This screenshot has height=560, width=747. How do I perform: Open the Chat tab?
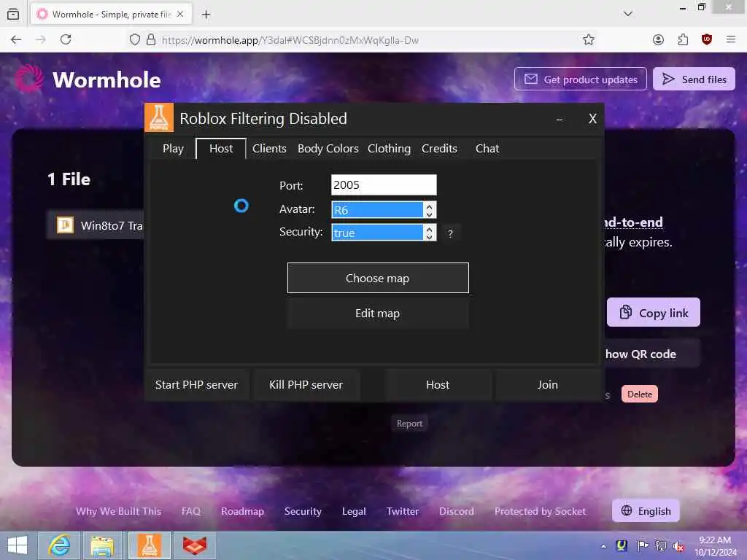tap(487, 149)
